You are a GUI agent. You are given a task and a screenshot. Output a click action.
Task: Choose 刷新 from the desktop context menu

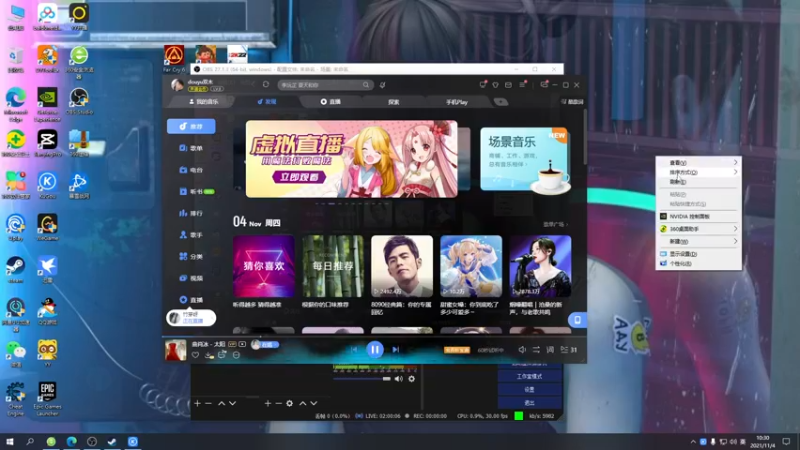click(698, 182)
